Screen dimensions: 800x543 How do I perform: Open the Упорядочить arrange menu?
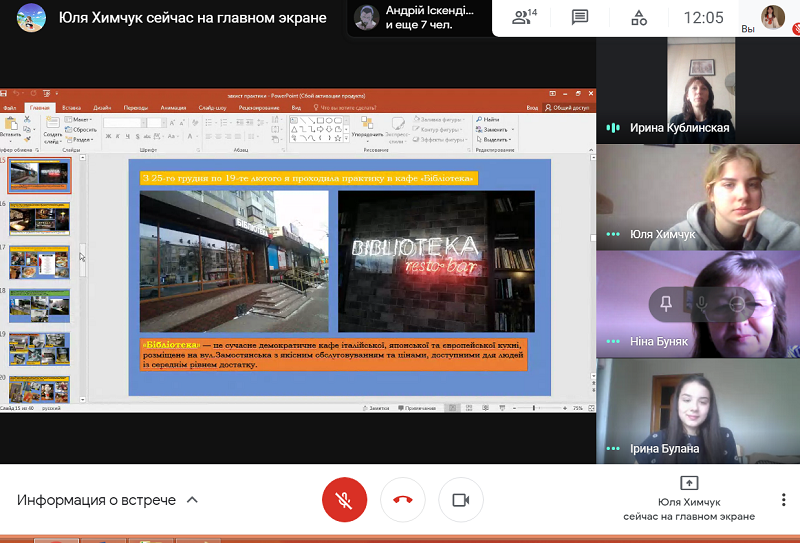pos(367,129)
